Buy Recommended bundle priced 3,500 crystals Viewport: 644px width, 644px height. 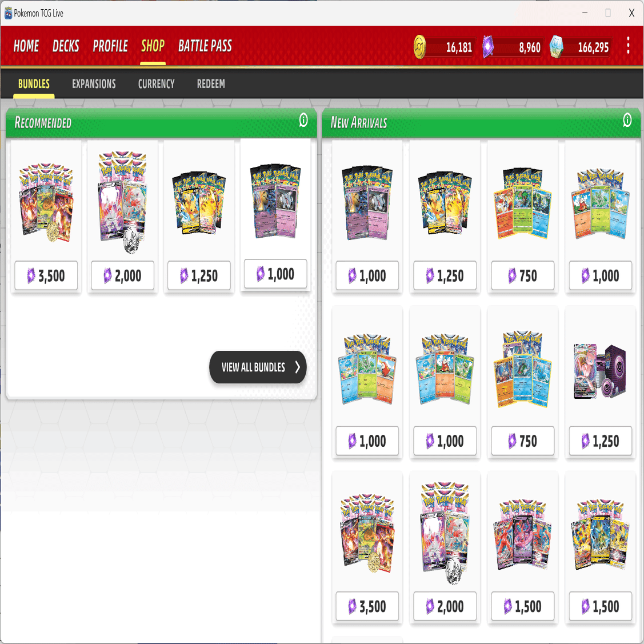46,275
